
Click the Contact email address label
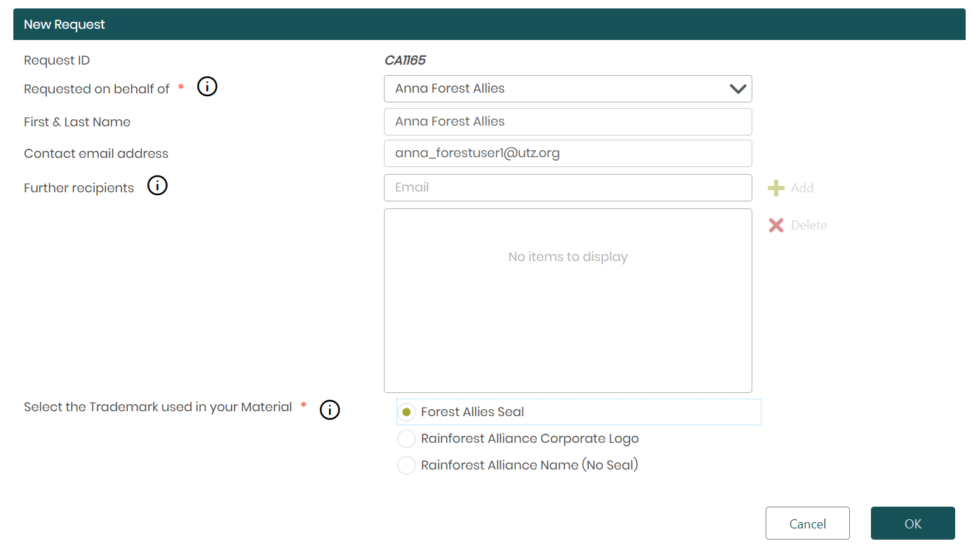tap(96, 154)
